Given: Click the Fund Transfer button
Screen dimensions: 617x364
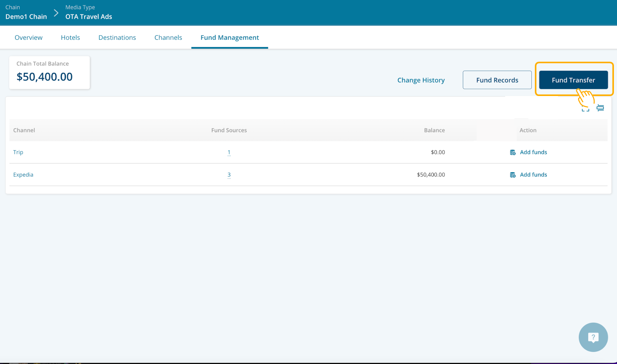Looking at the screenshot, I should (573, 80).
